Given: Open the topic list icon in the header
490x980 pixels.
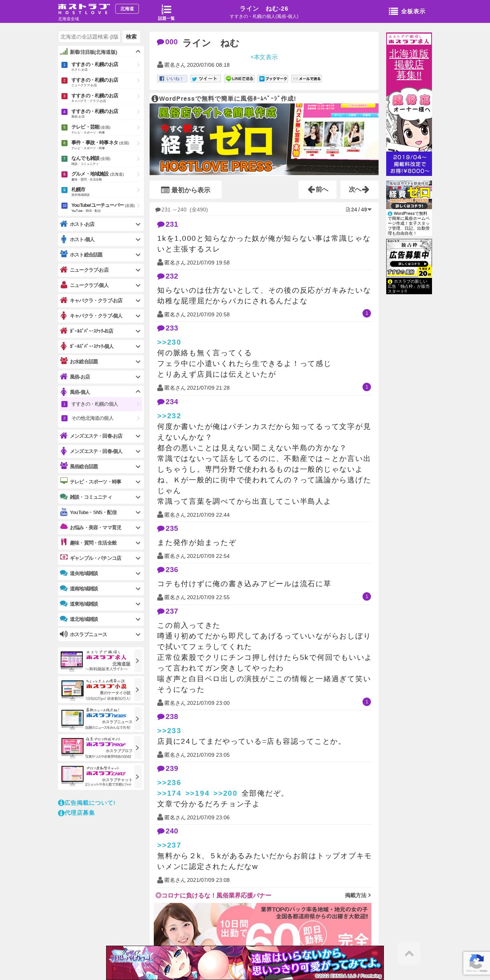Looking at the screenshot, I should pos(166,12).
